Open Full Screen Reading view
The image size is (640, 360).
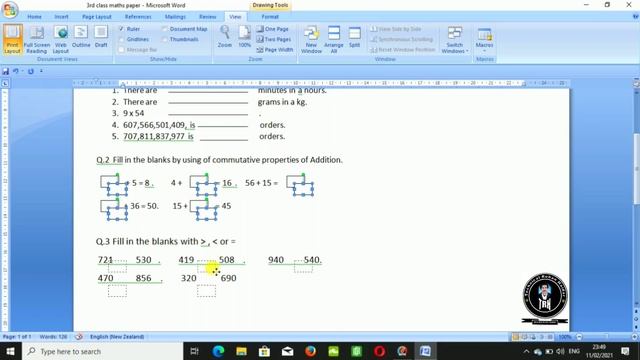pos(37,39)
